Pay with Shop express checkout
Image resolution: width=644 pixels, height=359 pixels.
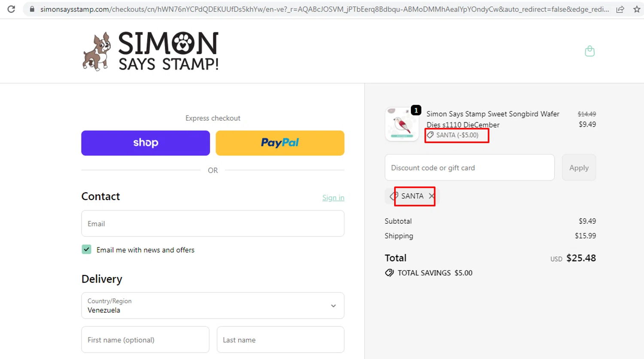coord(146,143)
